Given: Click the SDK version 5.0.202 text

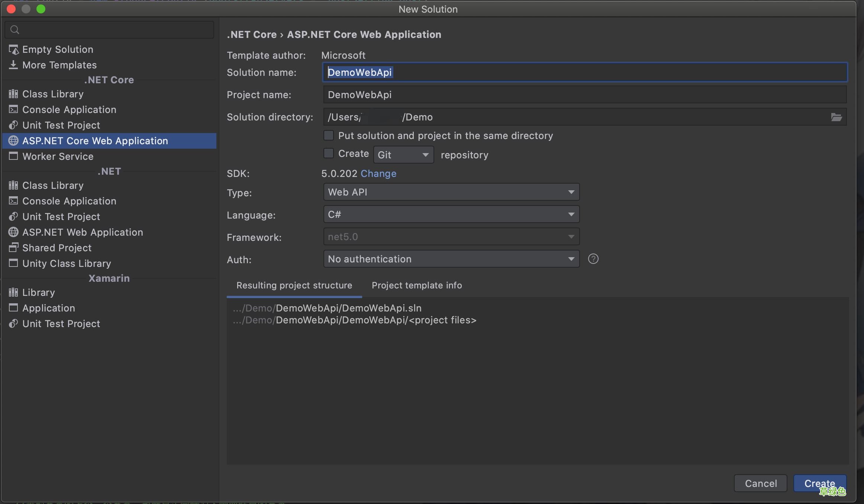Looking at the screenshot, I should (x=339, y=174).
